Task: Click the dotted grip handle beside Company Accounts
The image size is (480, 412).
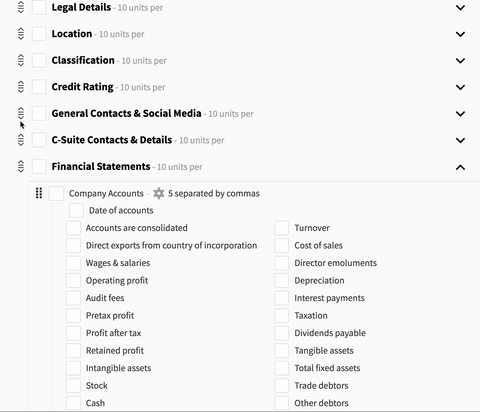Action: (39, 193)
